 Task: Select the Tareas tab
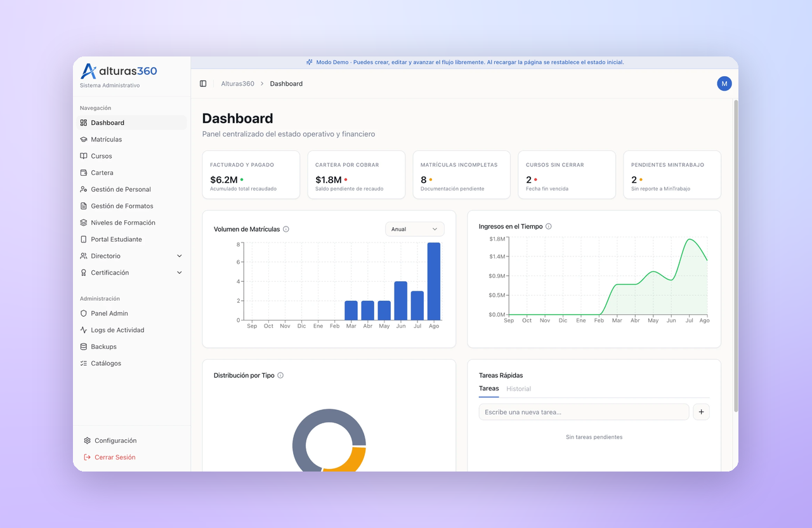pyautogui.click(x=488, y=388)
